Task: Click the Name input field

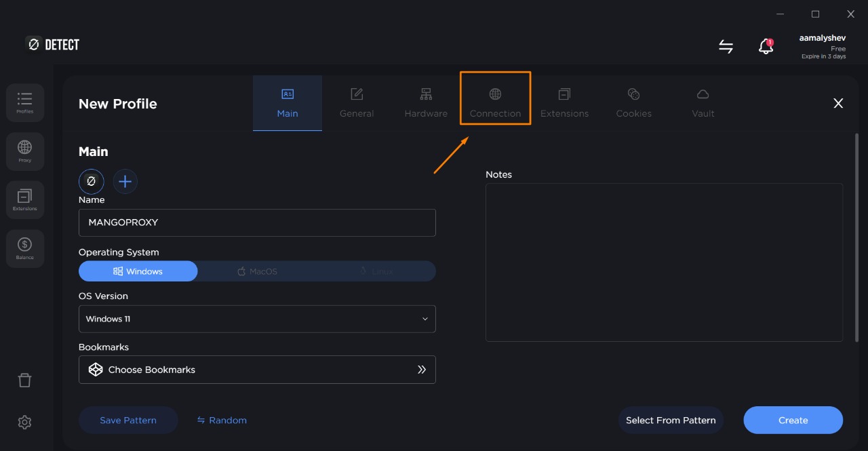Action: [257, 222]
